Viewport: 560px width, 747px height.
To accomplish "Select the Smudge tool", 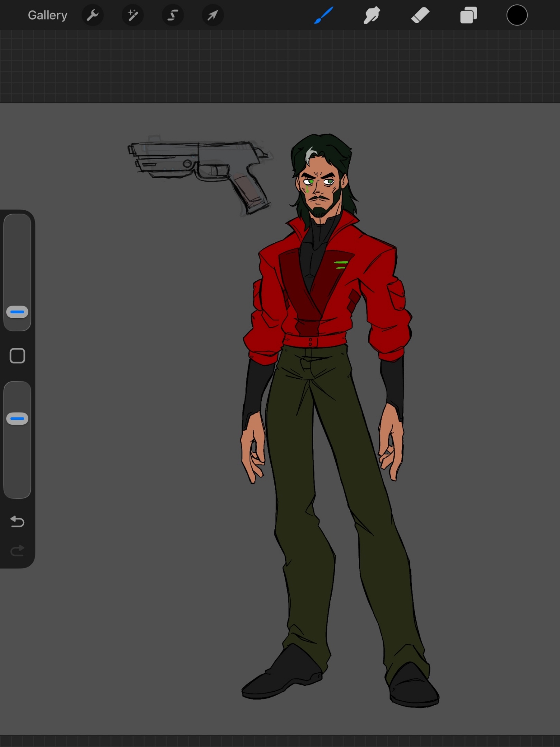I will click(x=371, y=15).
